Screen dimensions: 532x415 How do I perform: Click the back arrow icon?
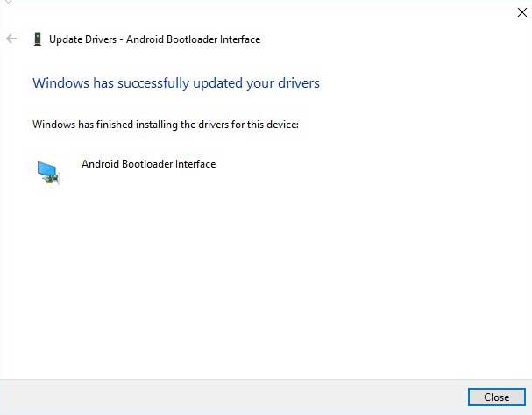(x=11, y=39)
